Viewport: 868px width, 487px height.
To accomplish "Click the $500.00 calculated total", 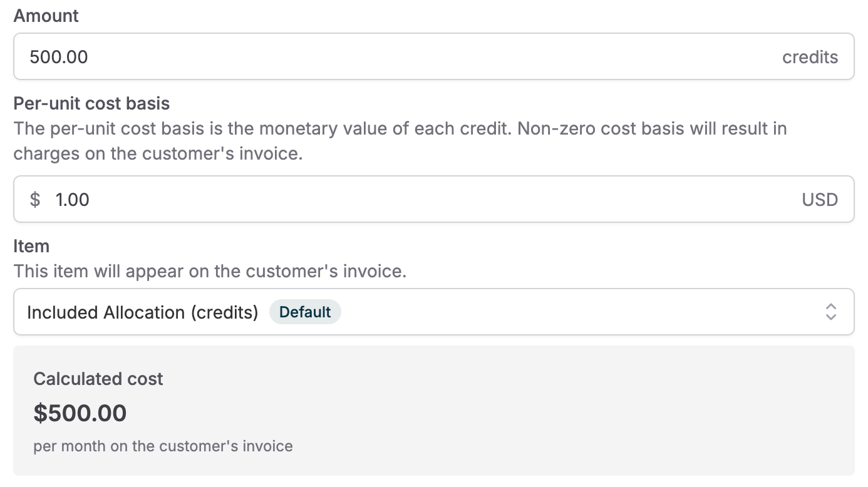I will tap(80, 413).
